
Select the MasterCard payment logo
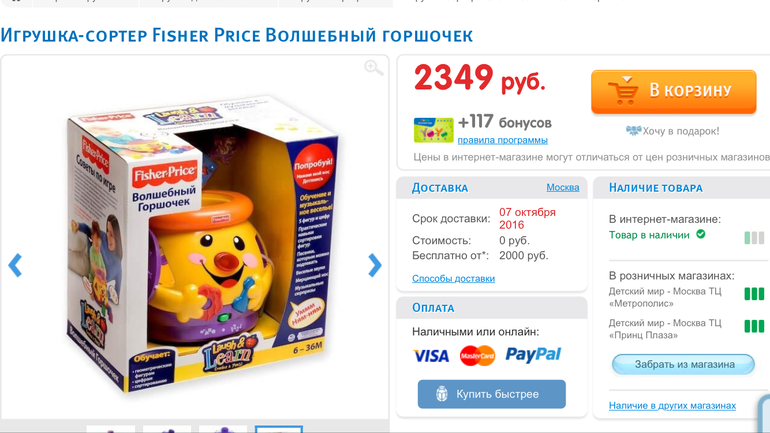click(x=477, y=356)
